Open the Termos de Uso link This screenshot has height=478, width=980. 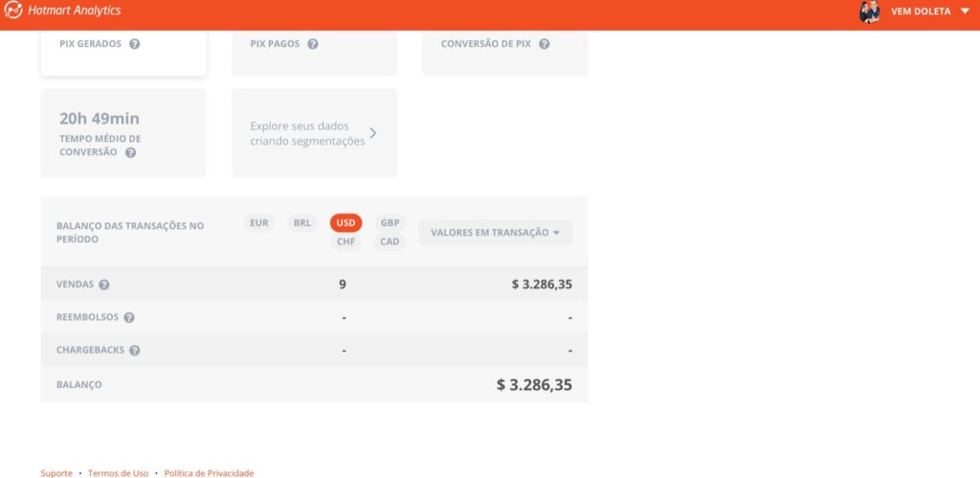pyautogui.click(x=118, y=473)
